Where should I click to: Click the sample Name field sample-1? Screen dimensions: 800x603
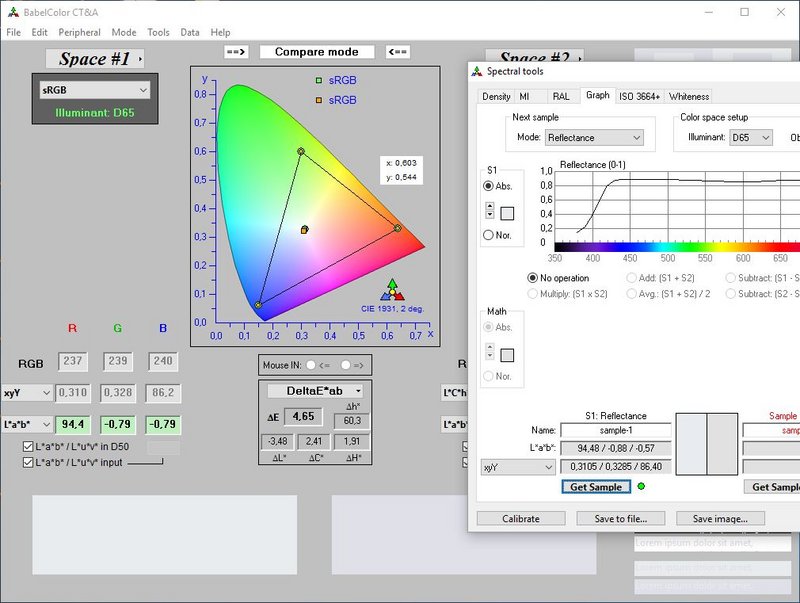pos(616,430)
